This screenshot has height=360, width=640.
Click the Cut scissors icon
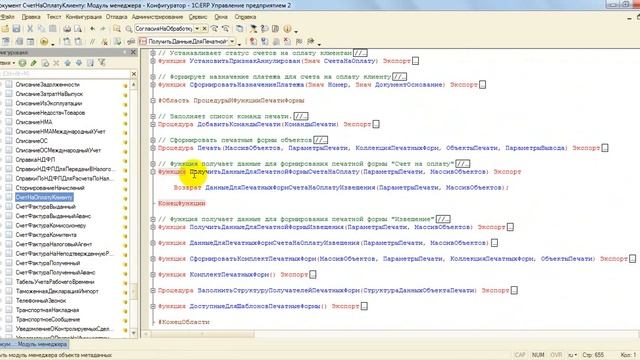(30, 29)
